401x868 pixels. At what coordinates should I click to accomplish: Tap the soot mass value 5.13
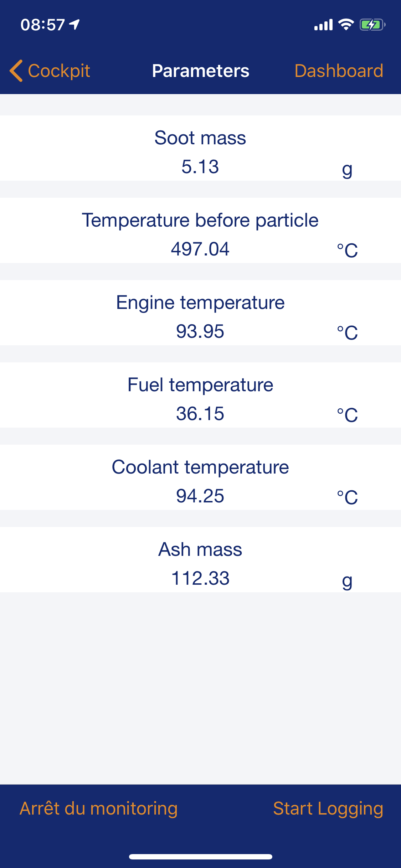click(x=200, y=167)
